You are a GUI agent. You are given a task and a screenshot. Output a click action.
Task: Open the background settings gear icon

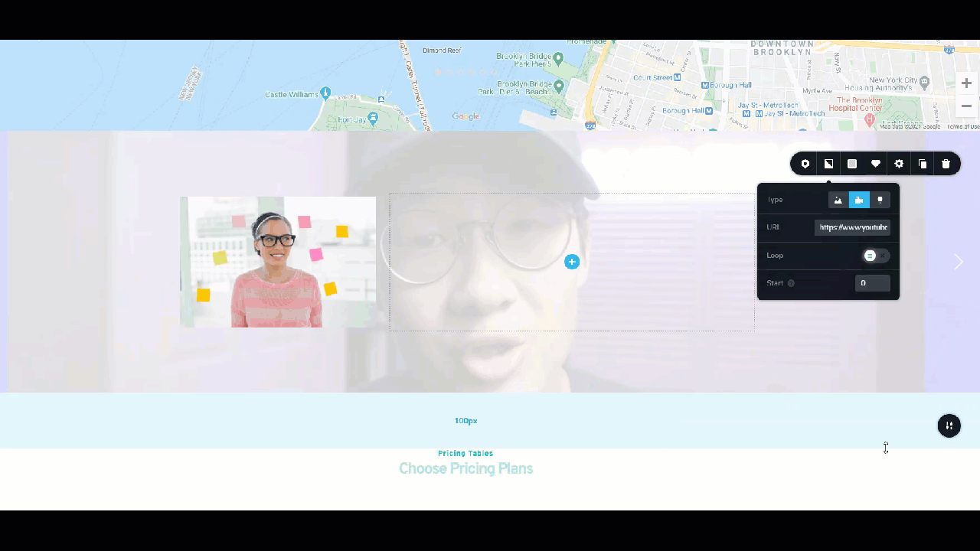[x=899, y=163]
